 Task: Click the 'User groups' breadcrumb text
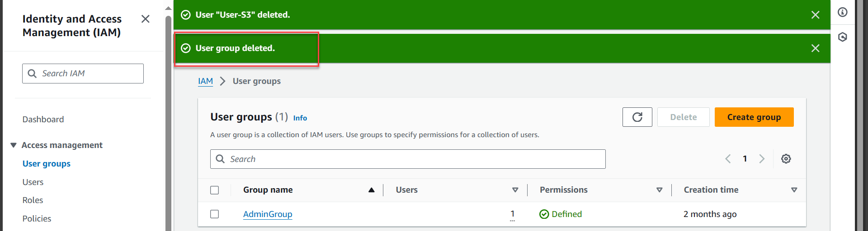click(x=257, y=81)
